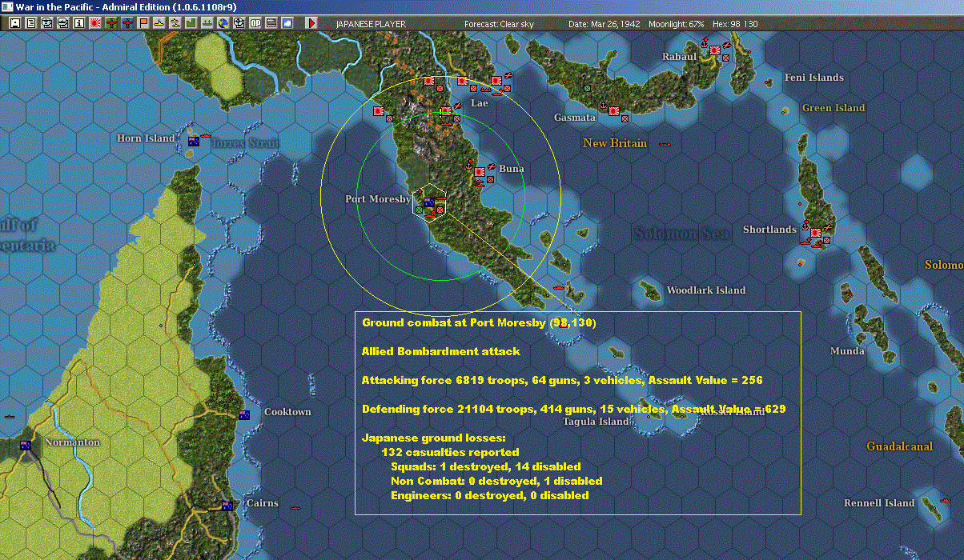This screenshot has height=560, width=964.
Task: Click the 'Green Island' map label
Action: [x=833, y=108]
